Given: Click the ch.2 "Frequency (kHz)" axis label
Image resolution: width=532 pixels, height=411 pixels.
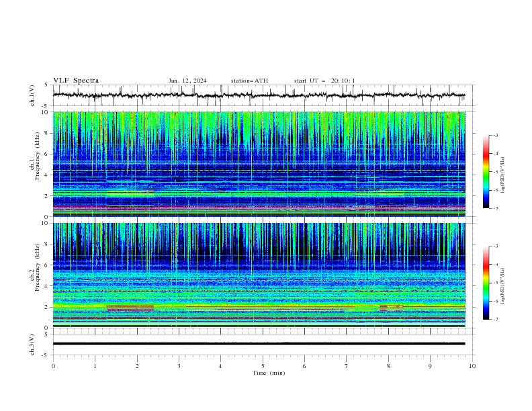Looking at the screenshot, I should (x=38, y=267).
